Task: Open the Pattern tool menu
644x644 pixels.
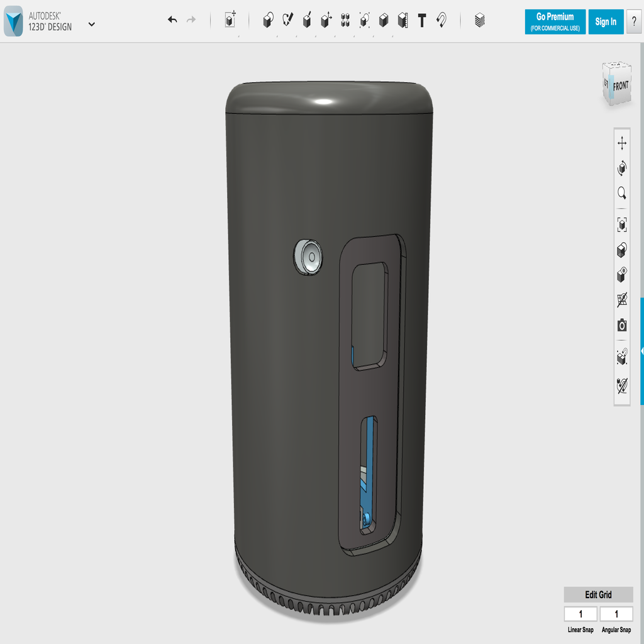Action: coord(345,20)
